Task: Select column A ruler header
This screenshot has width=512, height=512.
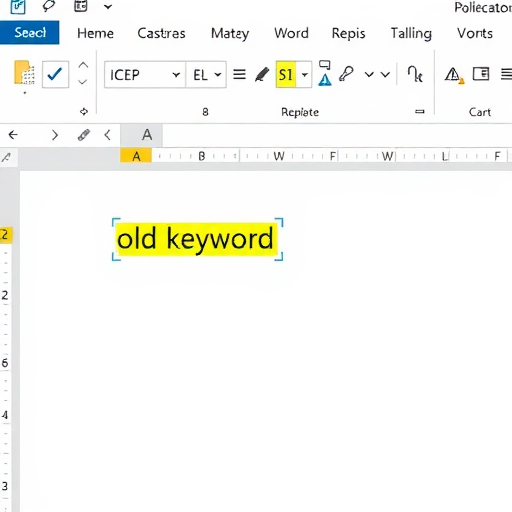Action: [136, 156]
